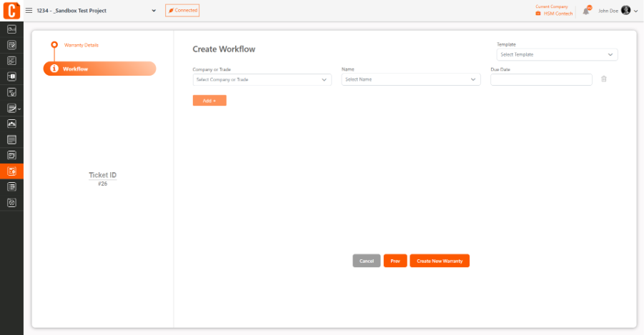This screenshot has height=335, width=644.
Task: Click the Prev button
Action: 395,261
